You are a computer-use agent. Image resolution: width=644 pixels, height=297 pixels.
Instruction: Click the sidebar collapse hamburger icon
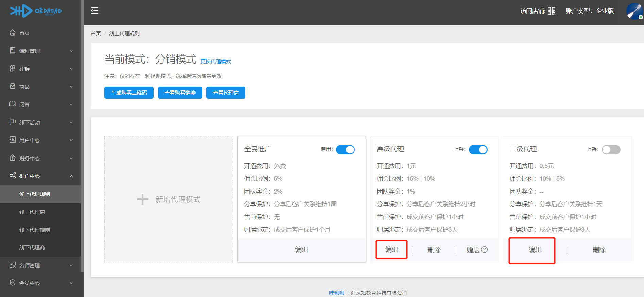(x=95, y=11)
